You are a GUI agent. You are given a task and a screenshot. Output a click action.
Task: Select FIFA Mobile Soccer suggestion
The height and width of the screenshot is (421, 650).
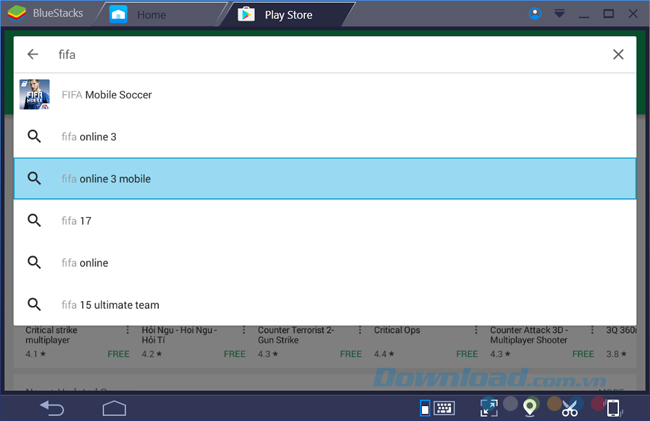(x=325, y=94)
